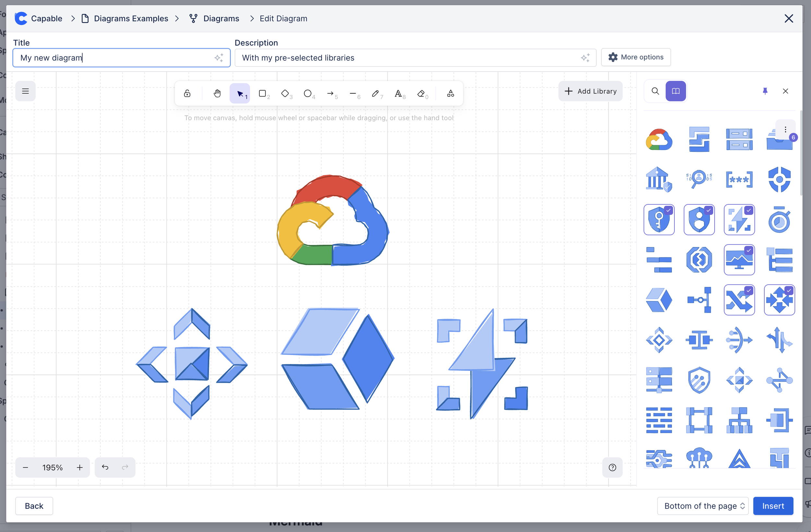Select the Line drawing tool
Image resolution: width=811 pixels, height=532 pixels.
(353, 93)
